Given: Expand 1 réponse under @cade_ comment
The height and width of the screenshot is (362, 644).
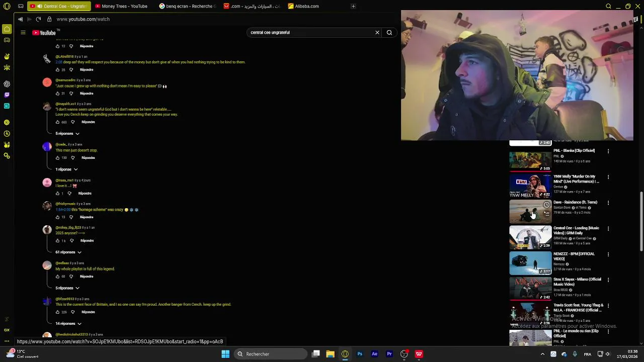Looking at the screenshot, I should (66, 169).
